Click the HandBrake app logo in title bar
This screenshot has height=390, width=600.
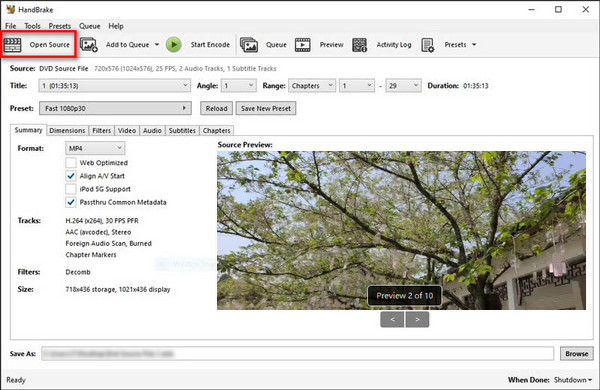(x=11, y=9)
